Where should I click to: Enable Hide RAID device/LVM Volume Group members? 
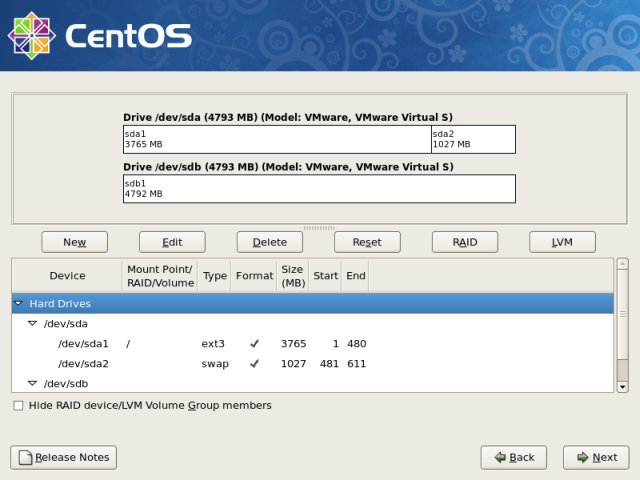click(x=20, y=406)
